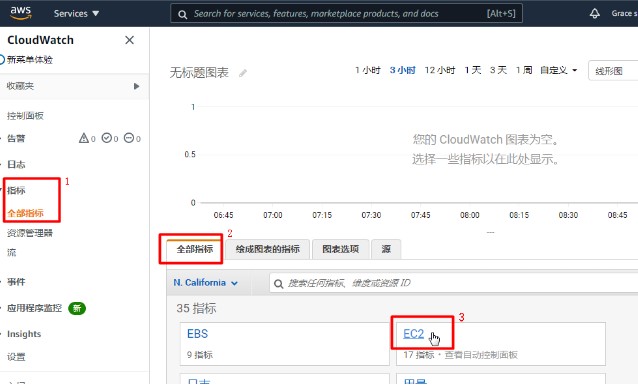The width and height of the screenshot is (638, 387).
Task: Switch to the 图表选项 tab
Action: tap(341, 249)
